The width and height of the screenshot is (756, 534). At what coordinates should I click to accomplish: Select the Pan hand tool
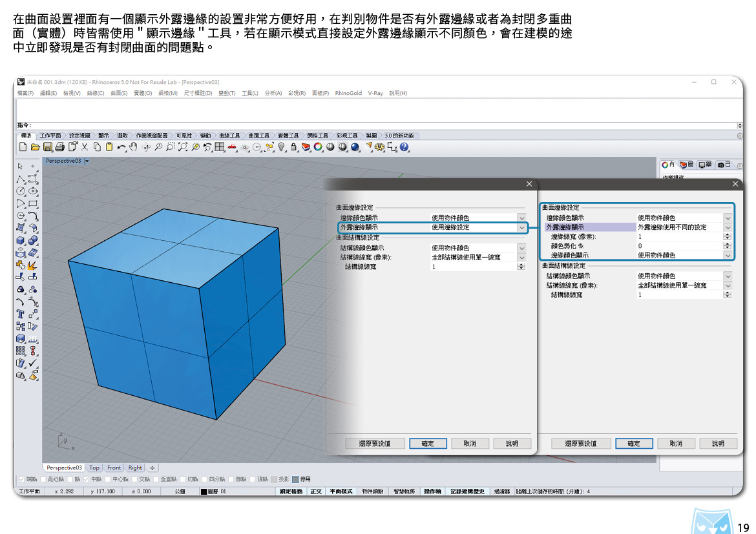point(134,147)
